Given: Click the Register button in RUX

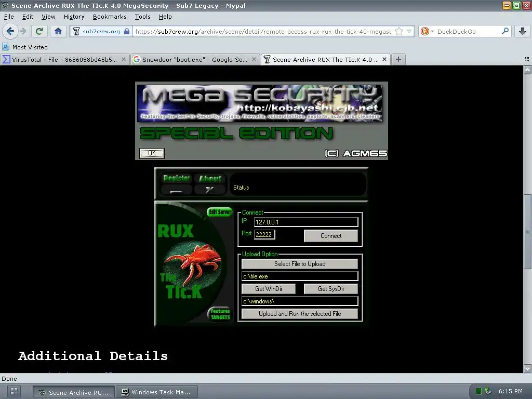Looking at the screenshot, I should coord(177,179).
